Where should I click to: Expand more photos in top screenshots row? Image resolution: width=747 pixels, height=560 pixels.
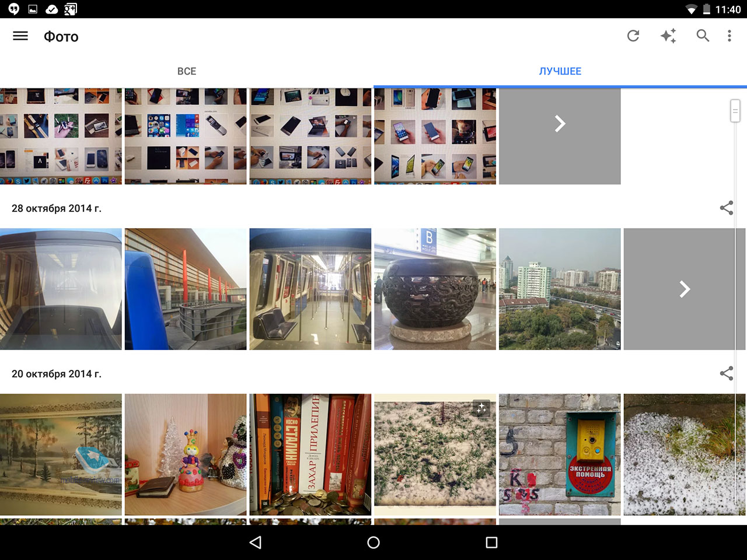click(560, 136)
